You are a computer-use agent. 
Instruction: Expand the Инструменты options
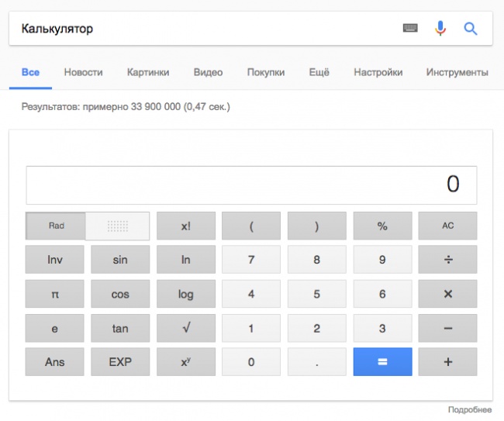coord(457,72)
